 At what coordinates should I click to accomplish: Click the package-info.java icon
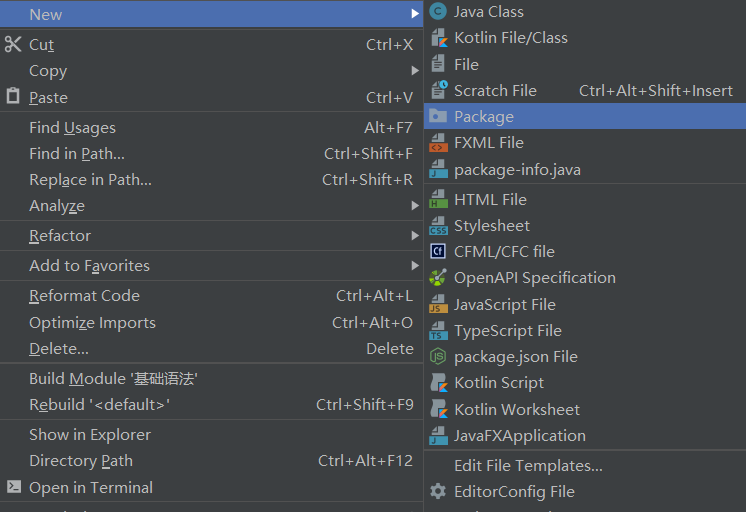point(438,169)
